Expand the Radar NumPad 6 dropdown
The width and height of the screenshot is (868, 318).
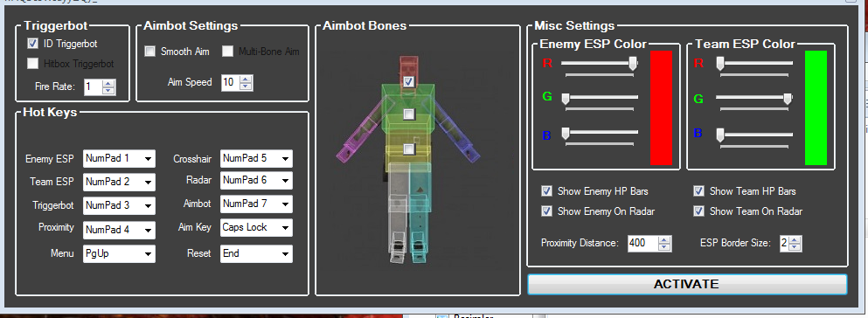[256, 180]
